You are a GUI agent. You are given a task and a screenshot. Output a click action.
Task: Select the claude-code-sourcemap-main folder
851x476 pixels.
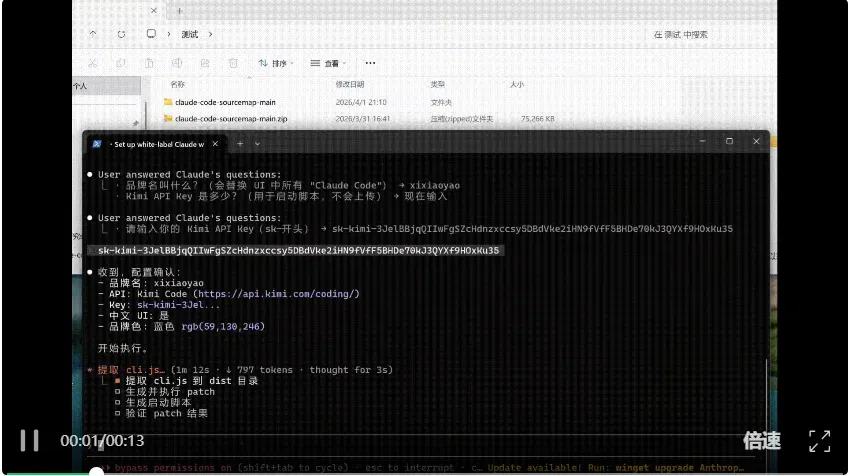225,102
